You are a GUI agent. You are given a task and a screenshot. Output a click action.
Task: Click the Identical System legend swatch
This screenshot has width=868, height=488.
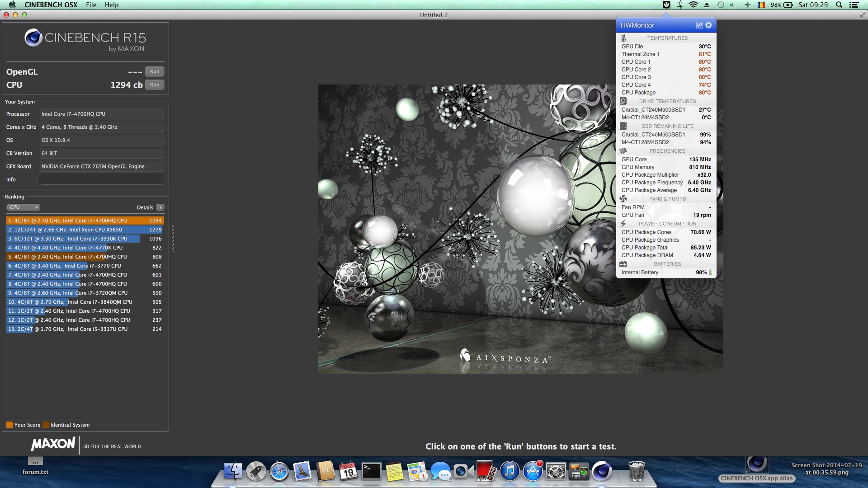pos(46,425)
